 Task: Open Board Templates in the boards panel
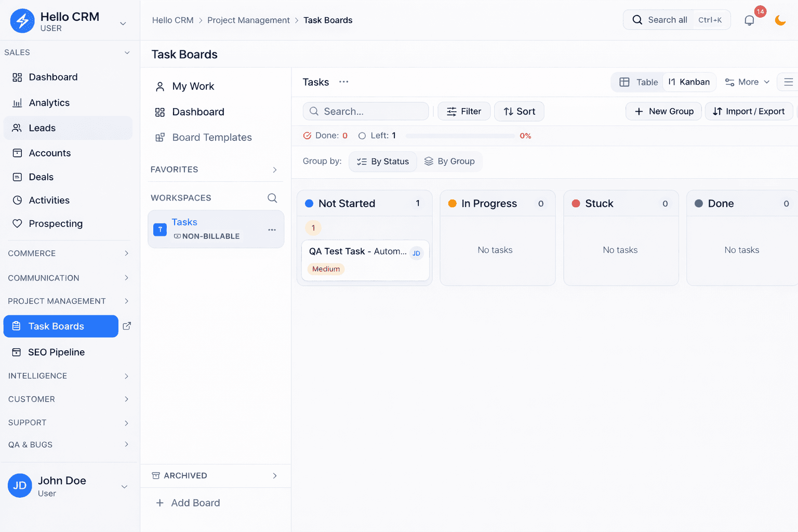(x=211, y=137)
